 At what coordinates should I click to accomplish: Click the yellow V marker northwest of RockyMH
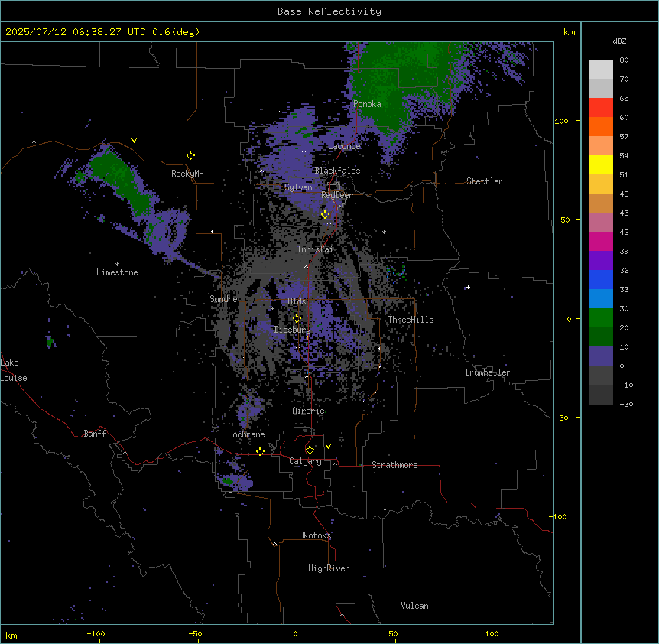(134, 141)
